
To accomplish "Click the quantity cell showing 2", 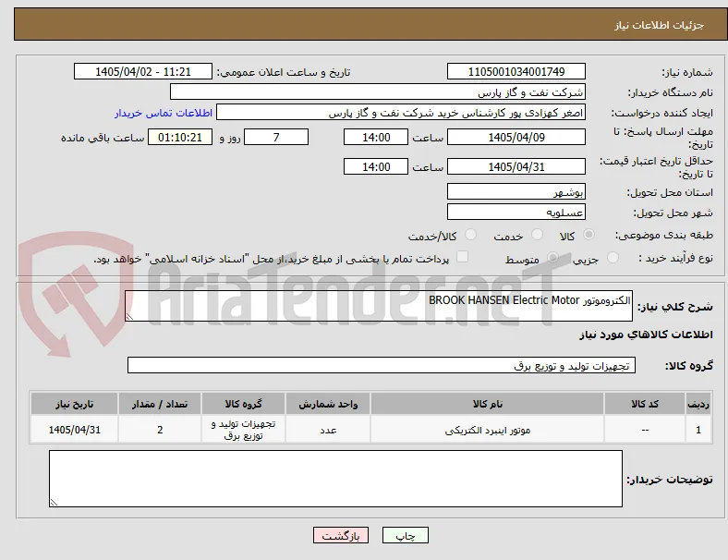I will tap(160, 430).
